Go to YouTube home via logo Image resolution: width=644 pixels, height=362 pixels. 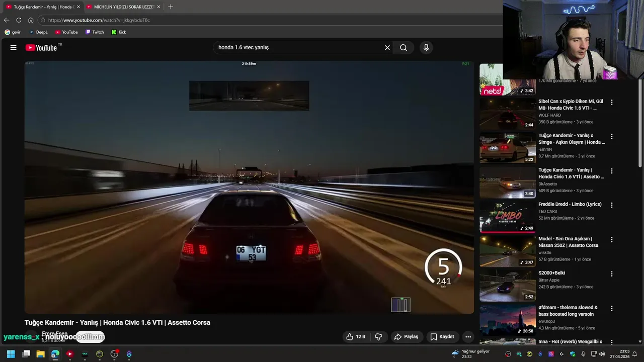tap(41, 48)
